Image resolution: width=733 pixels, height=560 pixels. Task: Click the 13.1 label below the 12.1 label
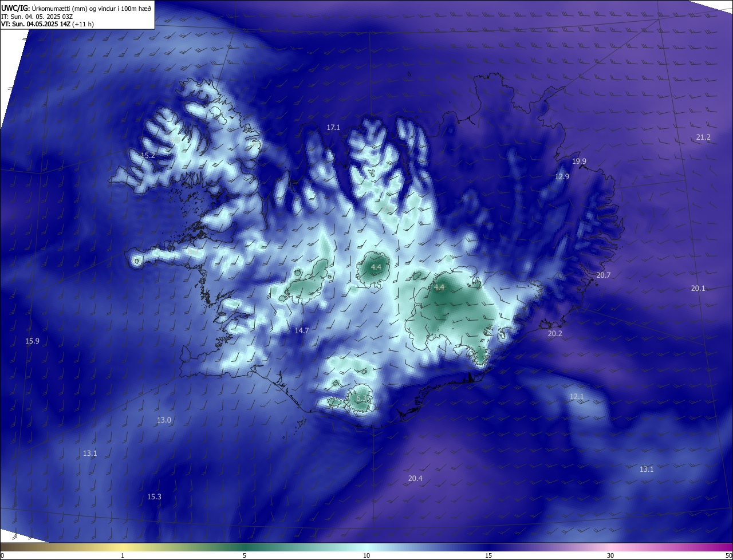[x=646, y=469]
